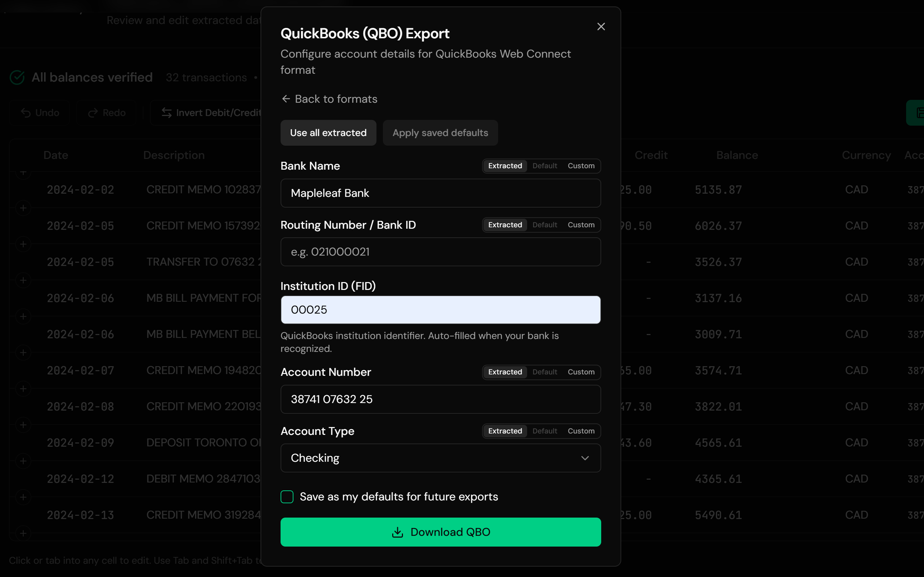Click balance cell 3822.01
This screenshot has width=924, height=577.
pos(718,406)
